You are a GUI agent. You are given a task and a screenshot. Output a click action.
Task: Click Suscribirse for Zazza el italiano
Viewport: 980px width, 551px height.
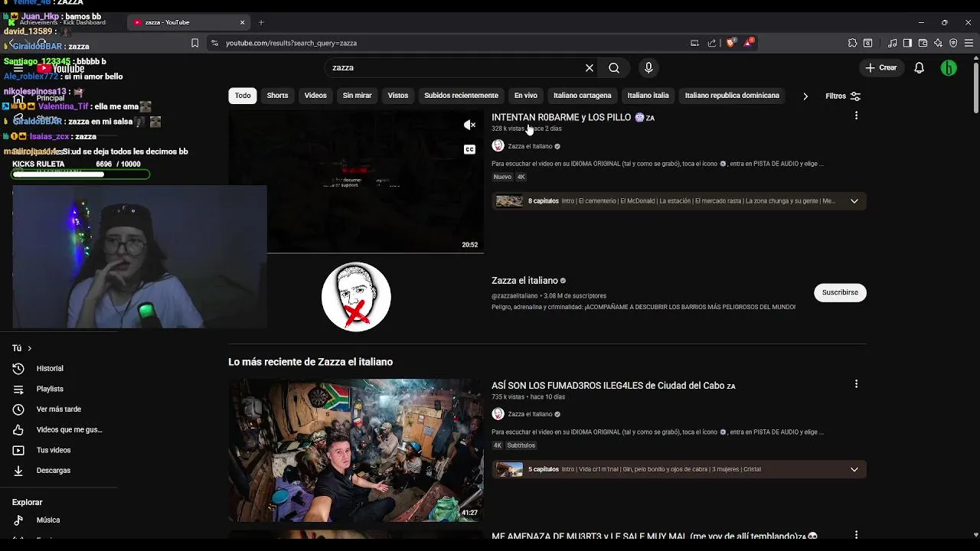coord(840,292)
